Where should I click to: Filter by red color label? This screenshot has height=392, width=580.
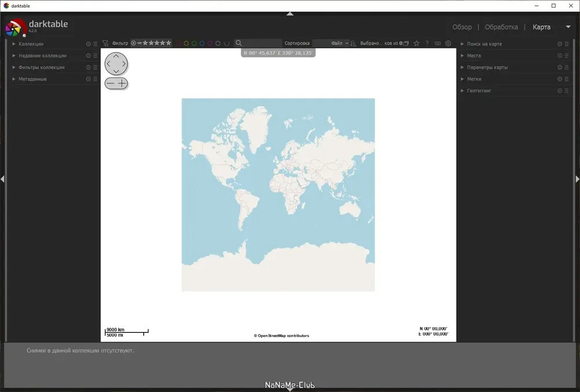click(178, 43)
